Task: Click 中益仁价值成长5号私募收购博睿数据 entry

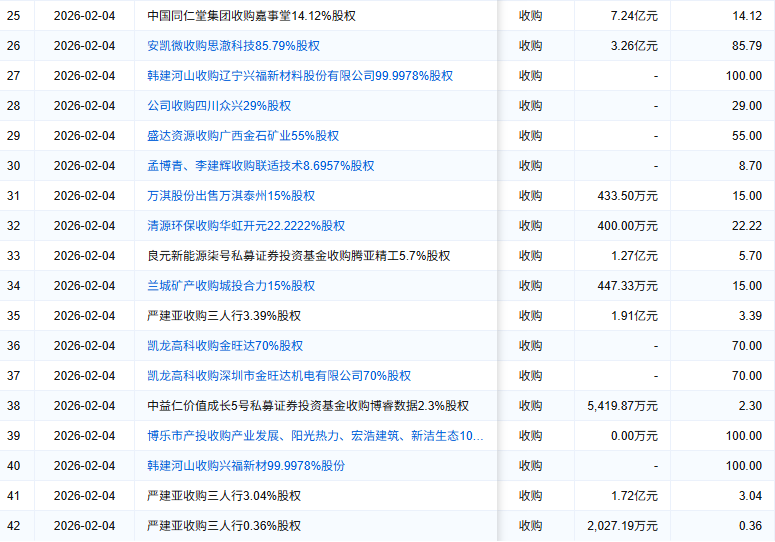Action: tap(307, 406)
